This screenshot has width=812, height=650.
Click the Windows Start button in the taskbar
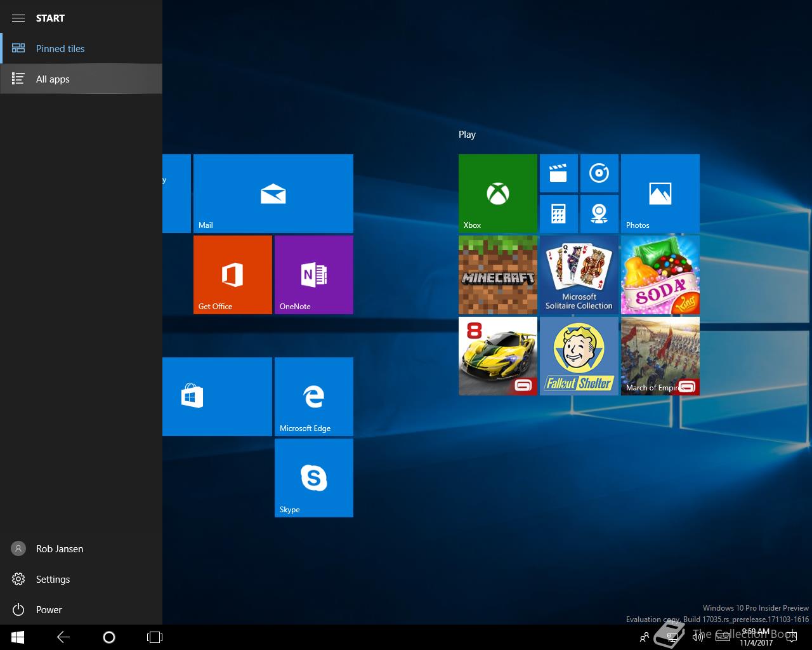point(18,637)
